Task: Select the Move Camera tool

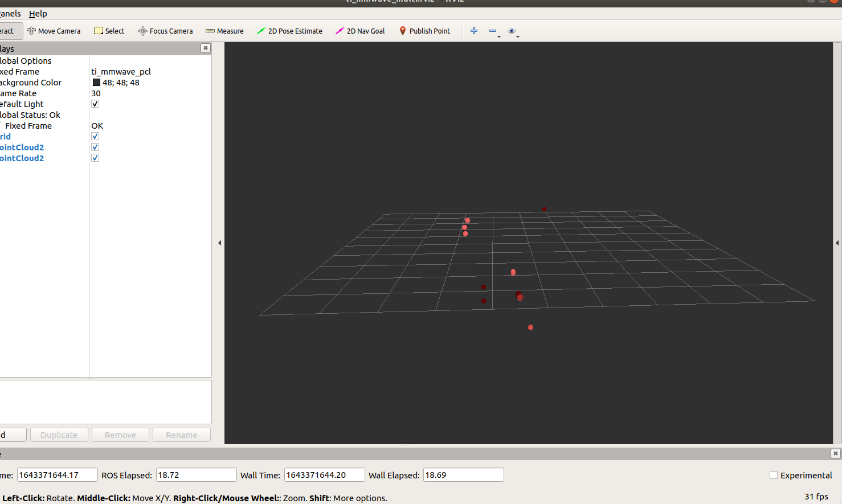Action: pyautogui.click(x=54, y=31)
